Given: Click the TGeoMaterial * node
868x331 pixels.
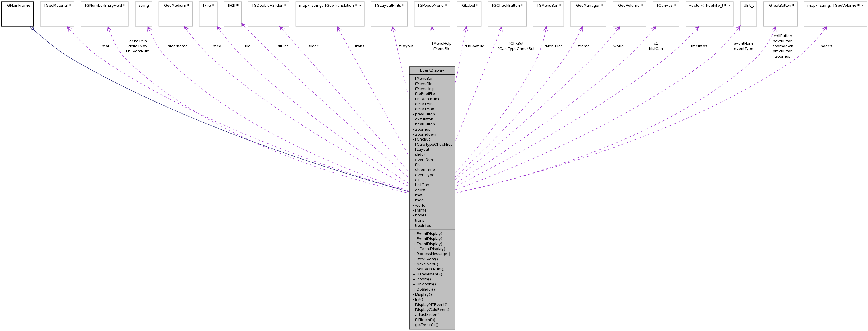Looking at the screenshot, I should click(57, 14).
